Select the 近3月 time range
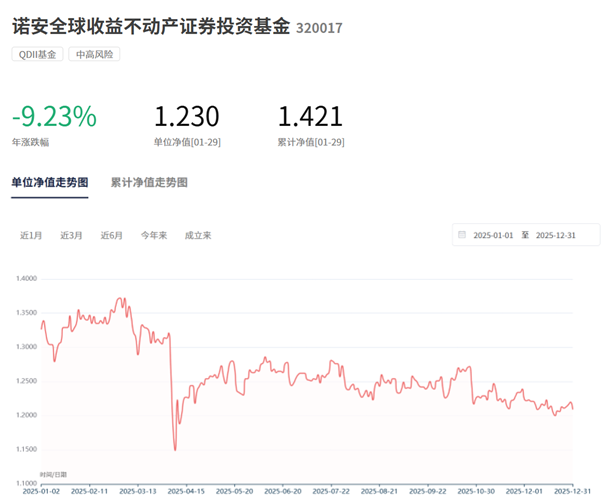The height and width of the screenshot is (495, 613). (71, 236)
